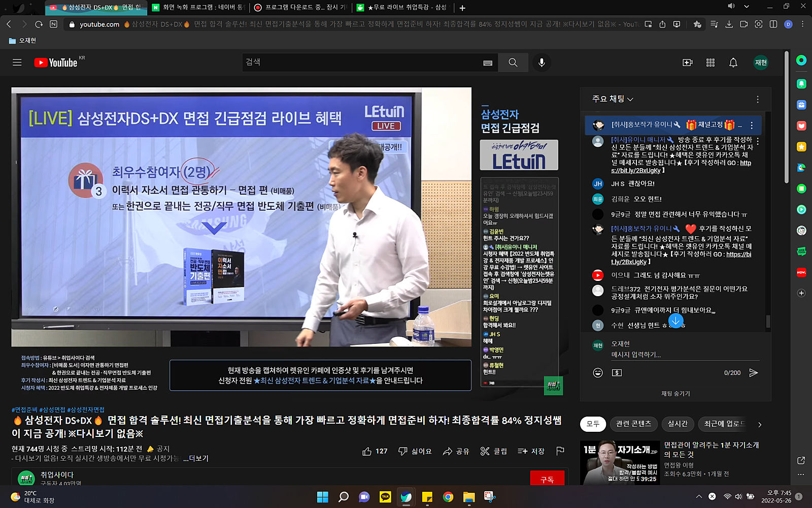The width and height of the screenshot is (812, 508).
Task: Click the #삼성면접 hashtag link
Action: click(x=52, y=409)
